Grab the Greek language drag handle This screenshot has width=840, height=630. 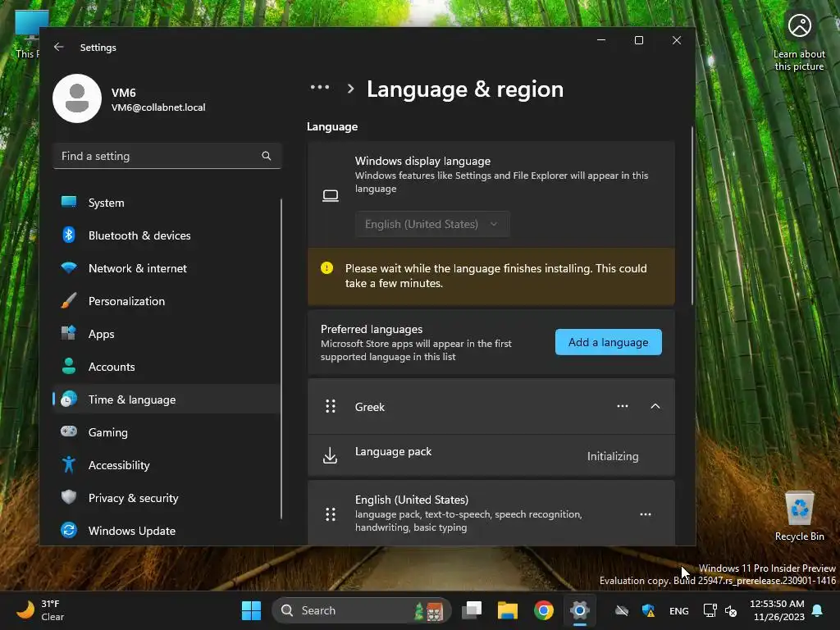(331, 407)
